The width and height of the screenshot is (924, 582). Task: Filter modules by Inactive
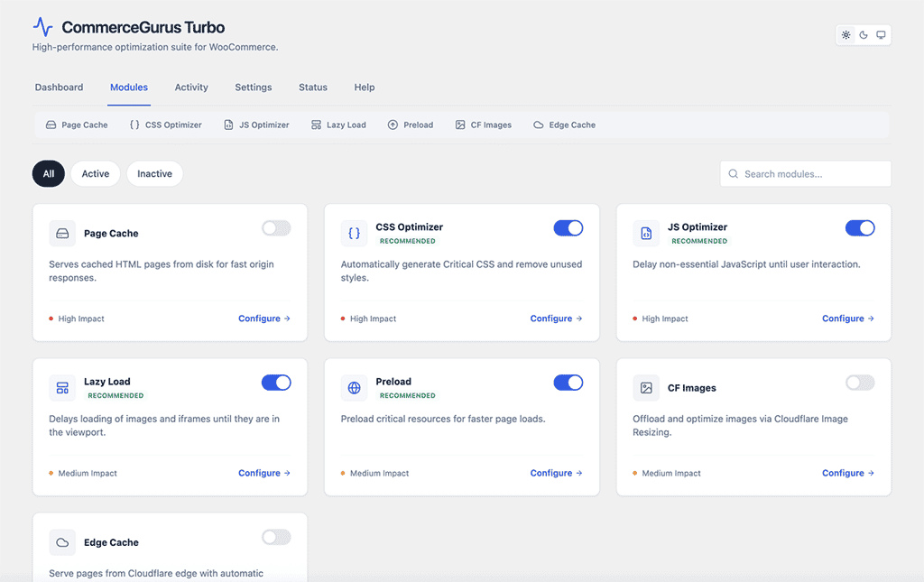(x=155, y=174)
